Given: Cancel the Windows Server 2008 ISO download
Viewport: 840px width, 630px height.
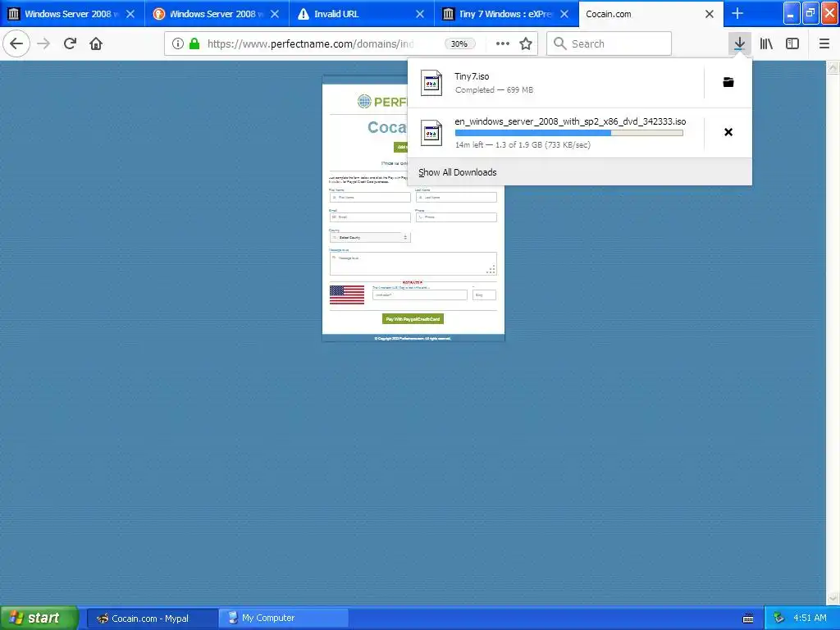Looking at the screenshot, I should tap(728, 132).
